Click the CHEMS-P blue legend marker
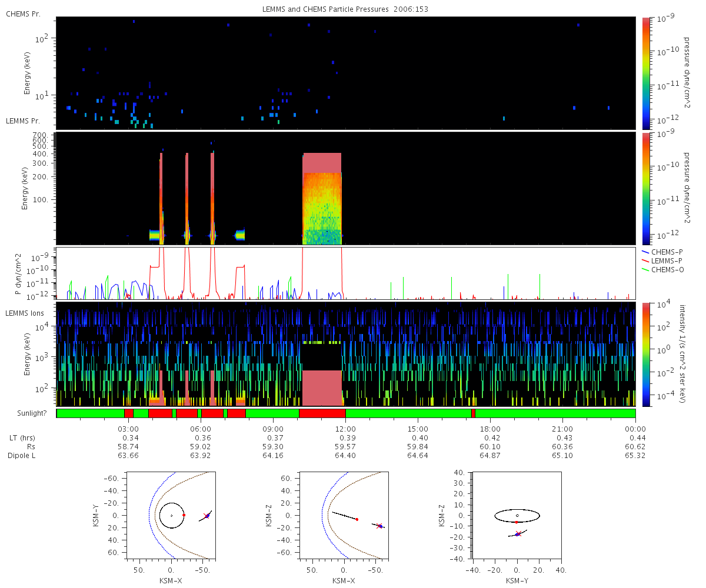 [645, 252]
